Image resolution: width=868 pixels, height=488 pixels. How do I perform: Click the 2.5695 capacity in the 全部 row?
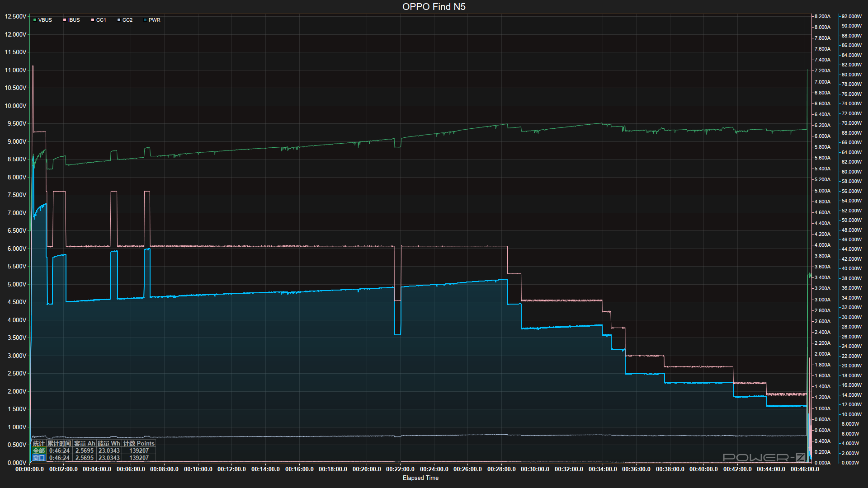(85, 450)
